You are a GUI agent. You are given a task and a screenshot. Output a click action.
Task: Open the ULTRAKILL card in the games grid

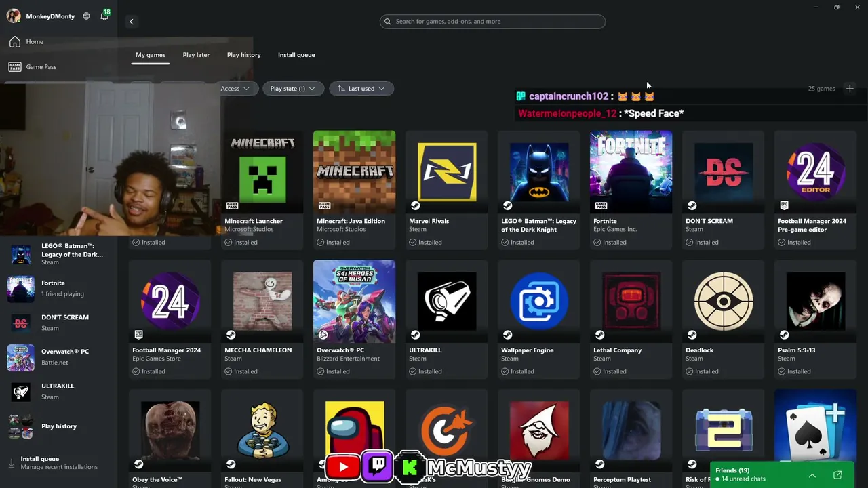point(447,319)
